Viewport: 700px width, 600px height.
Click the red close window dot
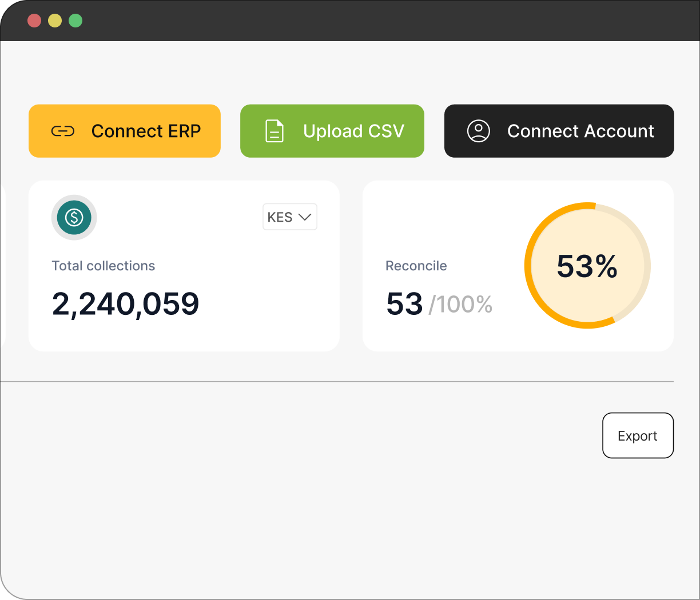tap(34, 21)
